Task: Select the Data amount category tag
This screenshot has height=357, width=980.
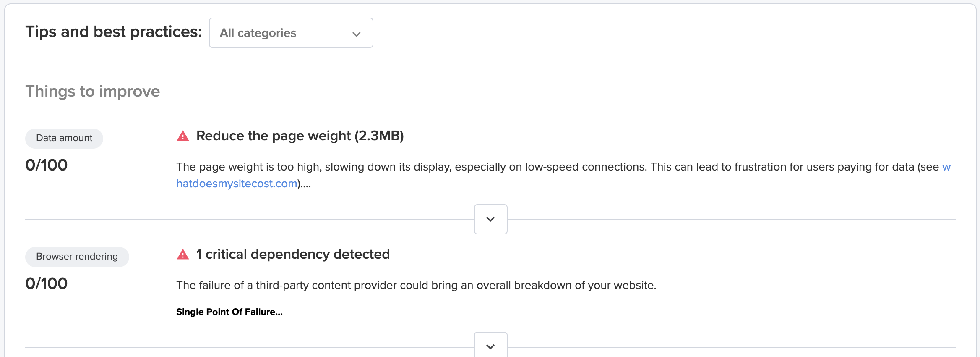Action: 64,138
